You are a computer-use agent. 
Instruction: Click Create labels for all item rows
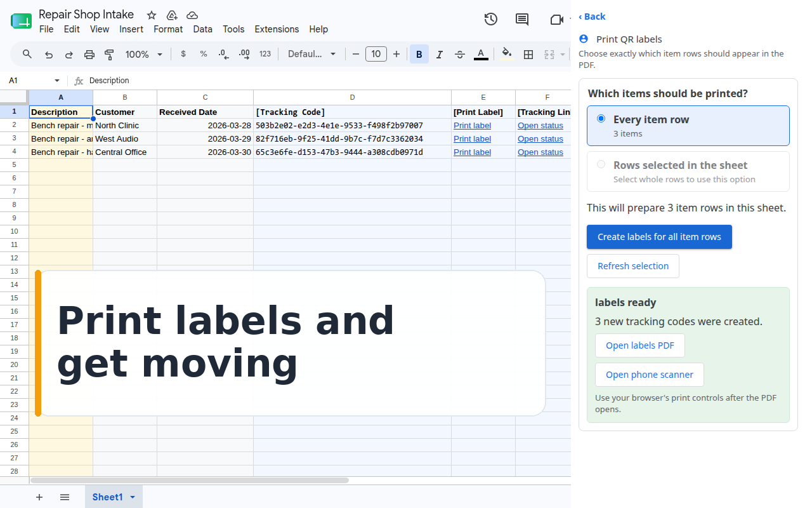click(659, 237)
